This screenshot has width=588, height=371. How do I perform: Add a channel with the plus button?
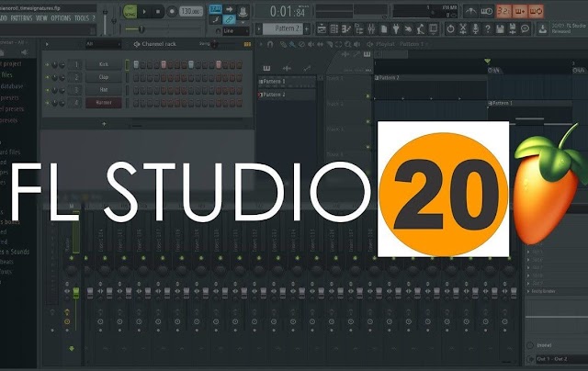(104, 124)
